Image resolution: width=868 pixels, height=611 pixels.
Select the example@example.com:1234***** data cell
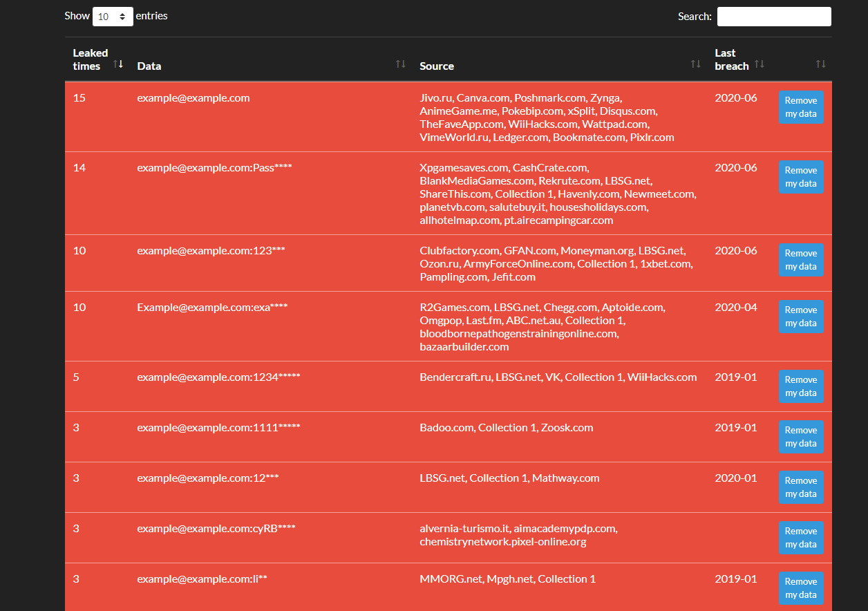tap(218, 377)
